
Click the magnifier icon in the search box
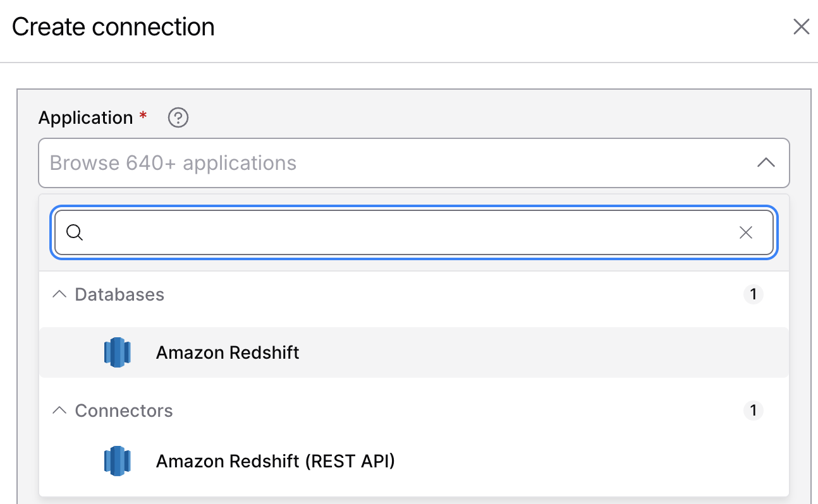(75, 232)
